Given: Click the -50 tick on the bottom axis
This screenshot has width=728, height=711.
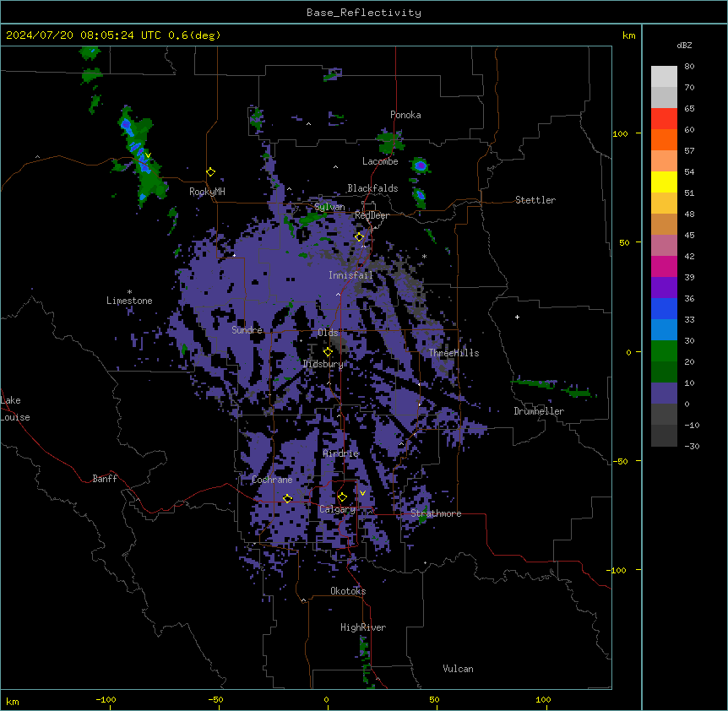Looking at the screenshot, I should pyautogui.click(x=215, y=699).
